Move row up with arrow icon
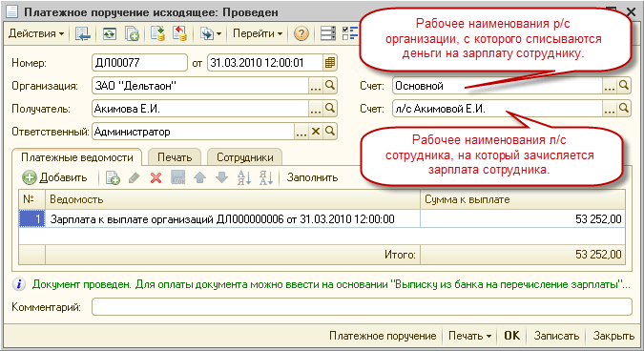 coord(199,177)
